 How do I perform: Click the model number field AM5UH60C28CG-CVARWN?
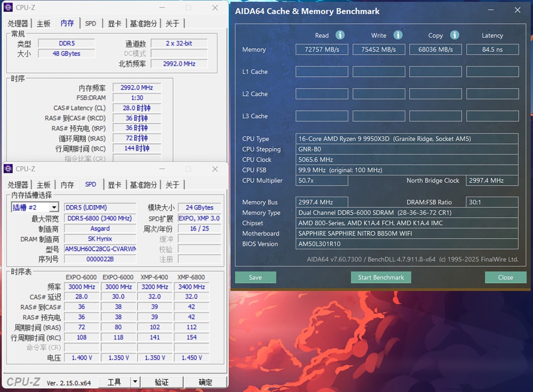[100, 249]
